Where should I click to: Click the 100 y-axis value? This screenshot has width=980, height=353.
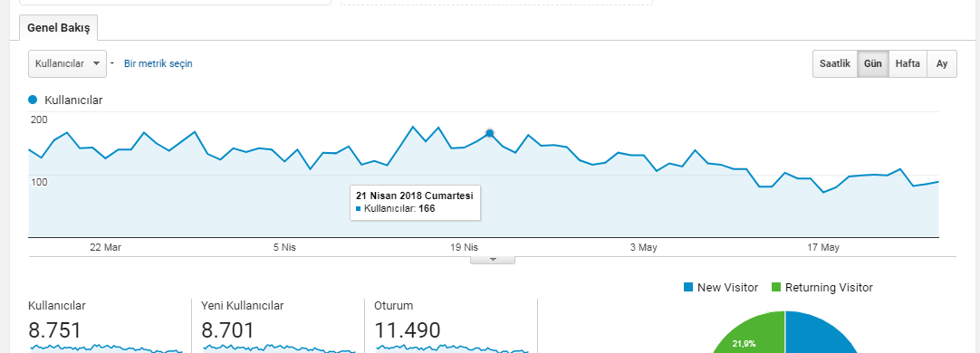[39, 182]
